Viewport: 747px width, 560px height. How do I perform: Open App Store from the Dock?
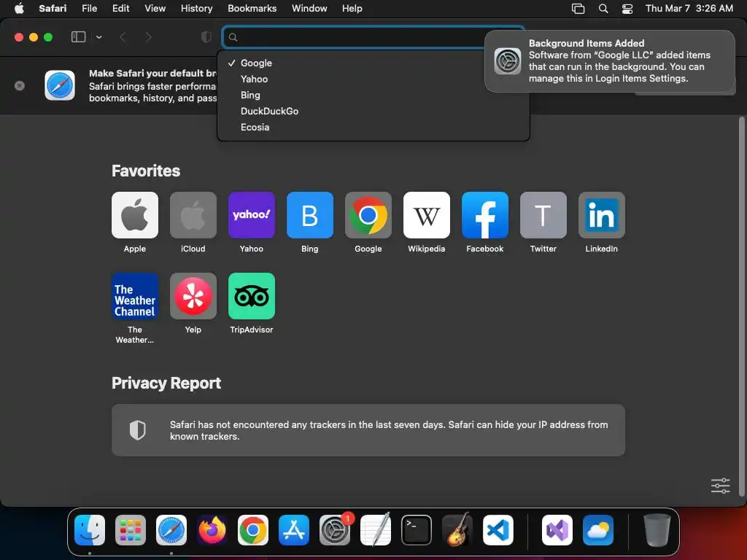[294, 530]
